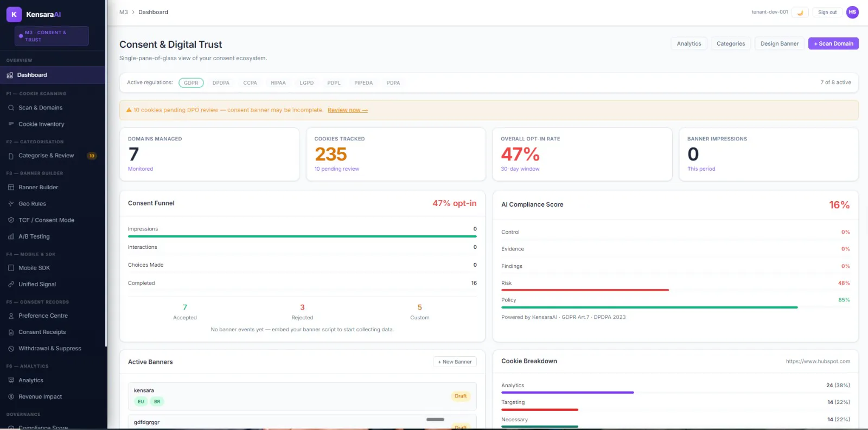Toggle the LGPD regulation chip
The height and width of the screenshot is (430, 868).
pos(307,83)
